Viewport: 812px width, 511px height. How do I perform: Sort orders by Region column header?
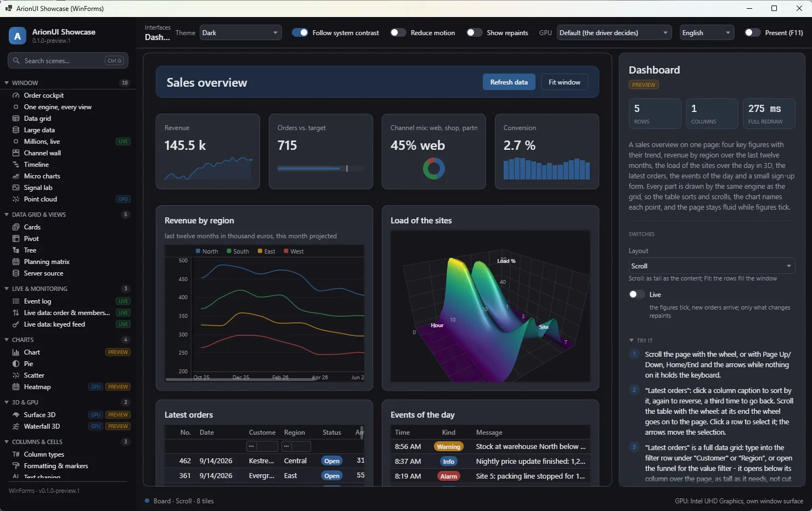tap(295, 433)
